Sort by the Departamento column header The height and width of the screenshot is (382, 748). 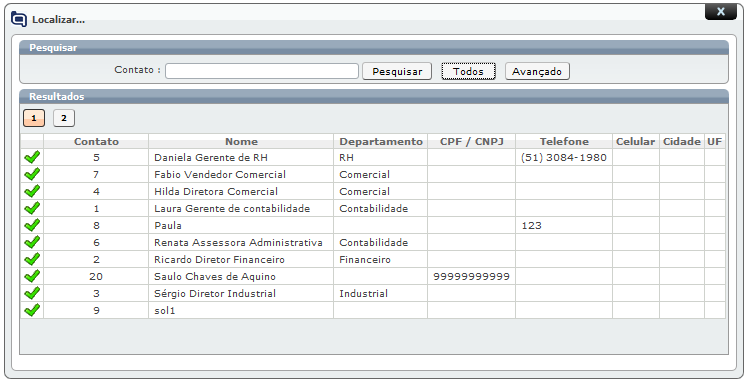click(381, 142)
